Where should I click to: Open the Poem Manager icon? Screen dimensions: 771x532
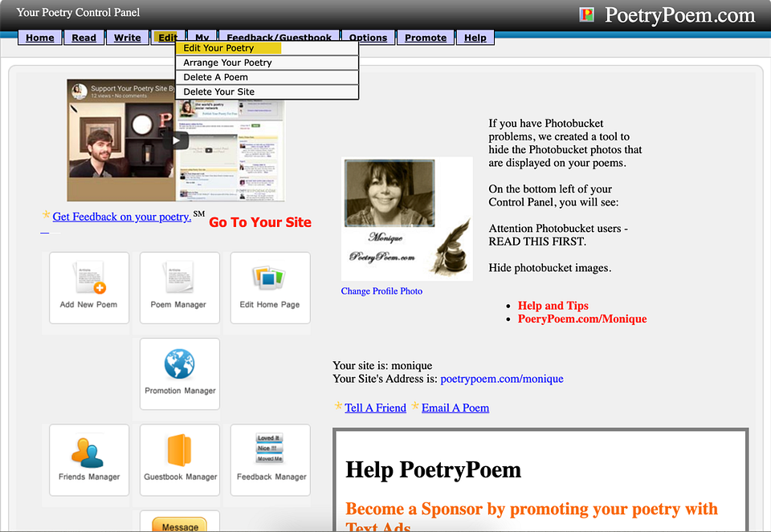(179, 287)
